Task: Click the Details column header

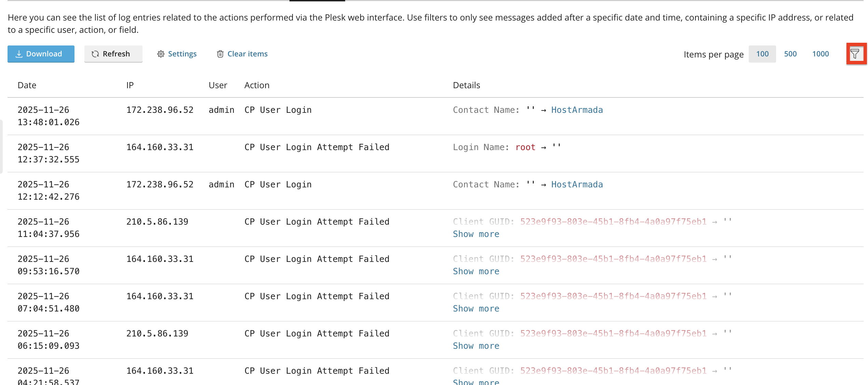Action: 466,85
